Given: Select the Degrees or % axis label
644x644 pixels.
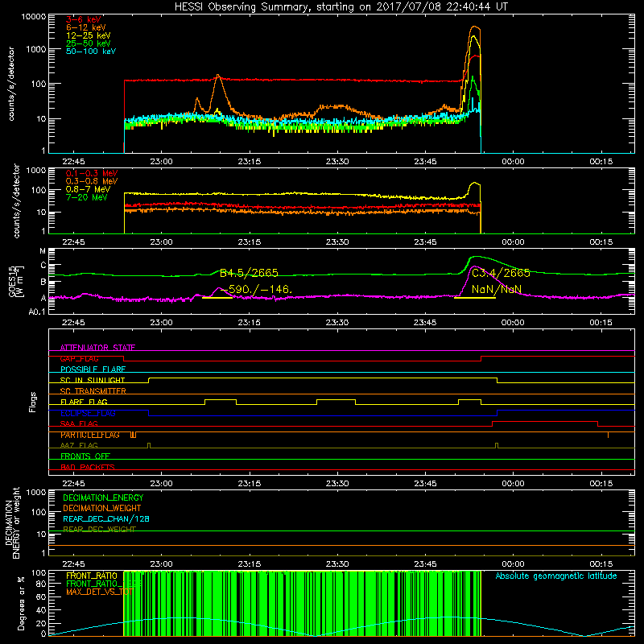Looking at the screenshot, I should coord(21,604).
